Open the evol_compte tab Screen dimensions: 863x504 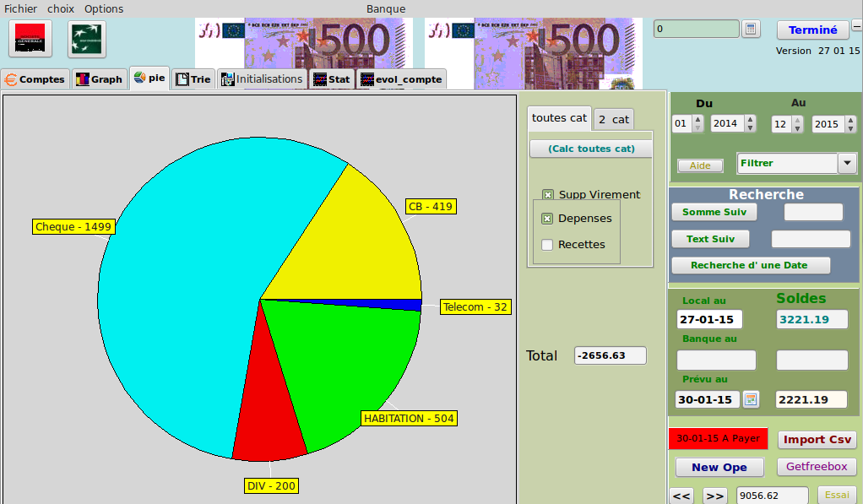[x=401, y=79]
